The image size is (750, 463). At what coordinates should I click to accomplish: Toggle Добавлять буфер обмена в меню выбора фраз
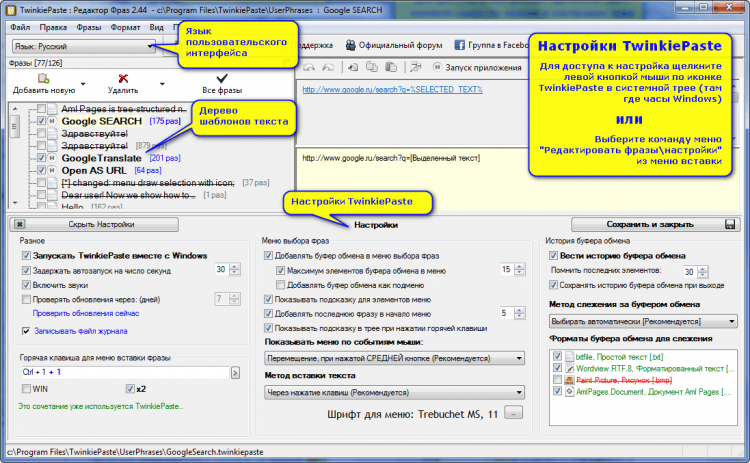pyautogui.click(x=268, y=256)
